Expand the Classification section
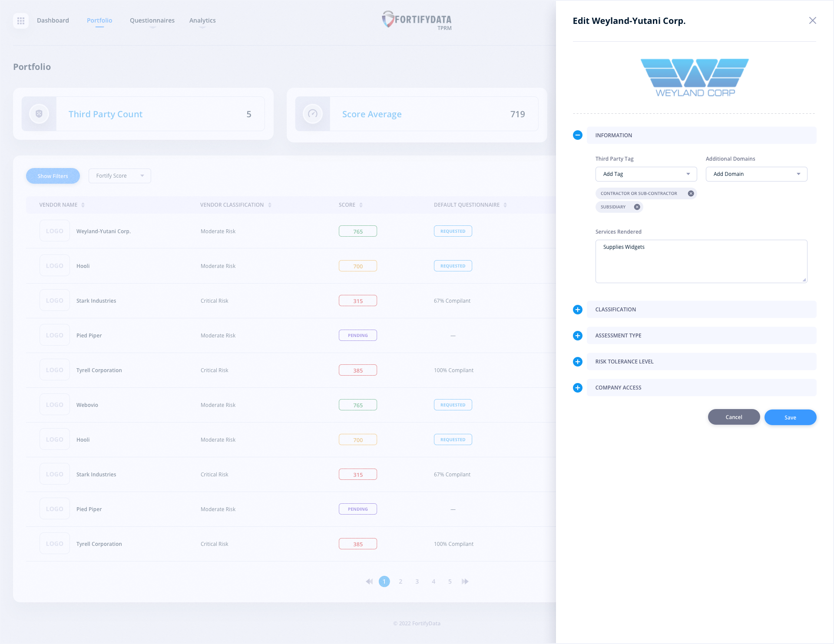This screenshot has width=834, height=644. pos(578,310)
